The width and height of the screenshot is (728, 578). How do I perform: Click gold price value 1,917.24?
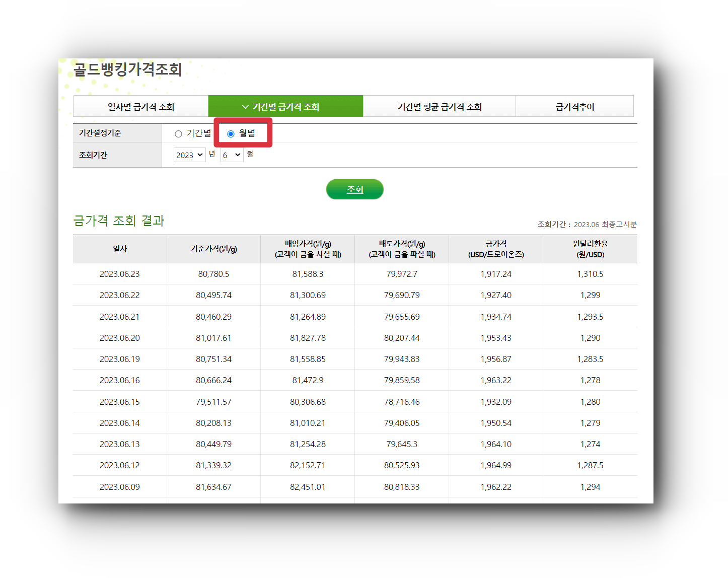(x=496, y=274)
